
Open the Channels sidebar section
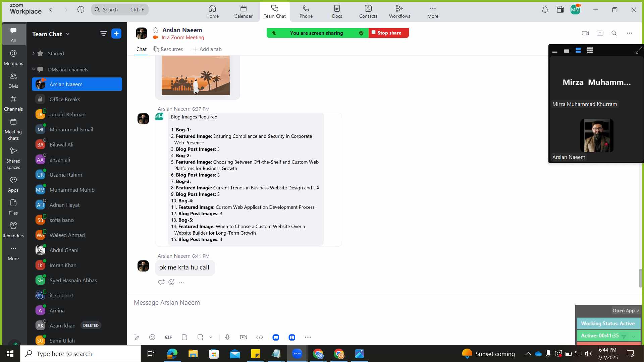coord(13,103)
